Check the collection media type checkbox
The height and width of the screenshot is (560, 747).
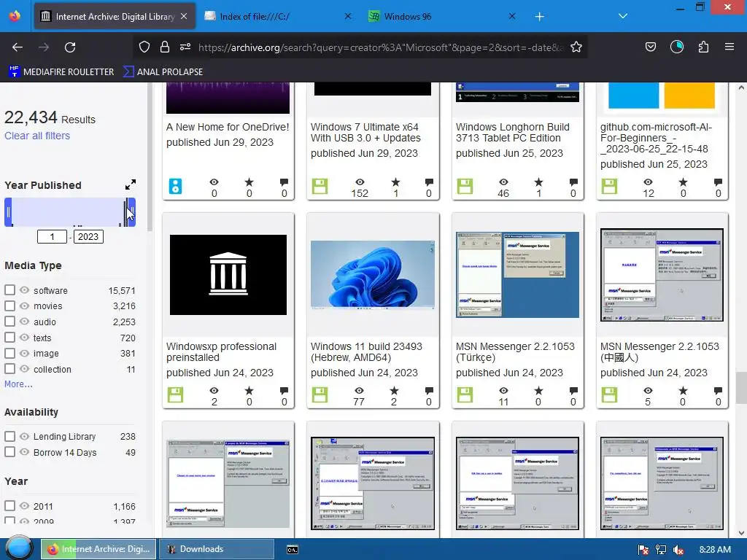click(9, 369)
